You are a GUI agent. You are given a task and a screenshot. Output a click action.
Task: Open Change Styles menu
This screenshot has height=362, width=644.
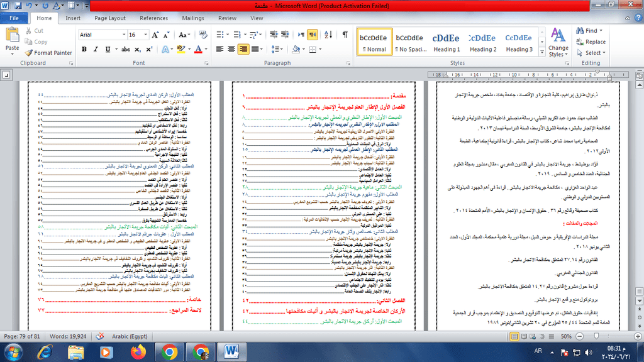(x=558, y=43)
